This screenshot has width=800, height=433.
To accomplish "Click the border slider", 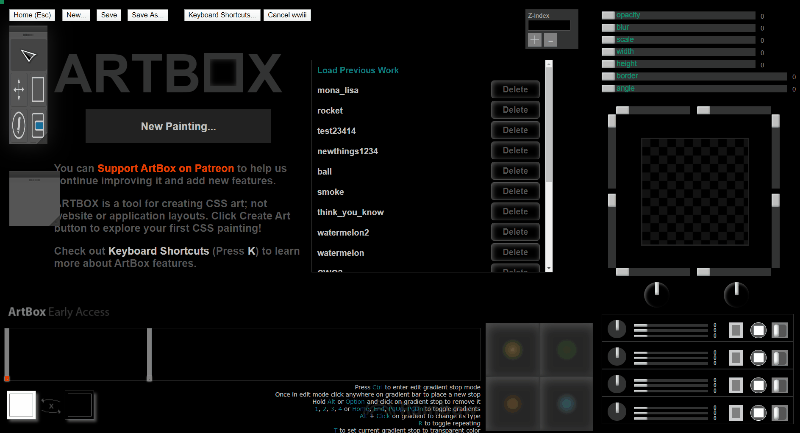I will (x=694, y=76).
